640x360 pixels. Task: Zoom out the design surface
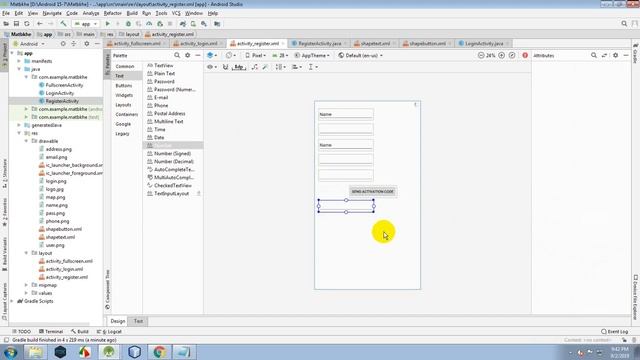click(481, 55)
